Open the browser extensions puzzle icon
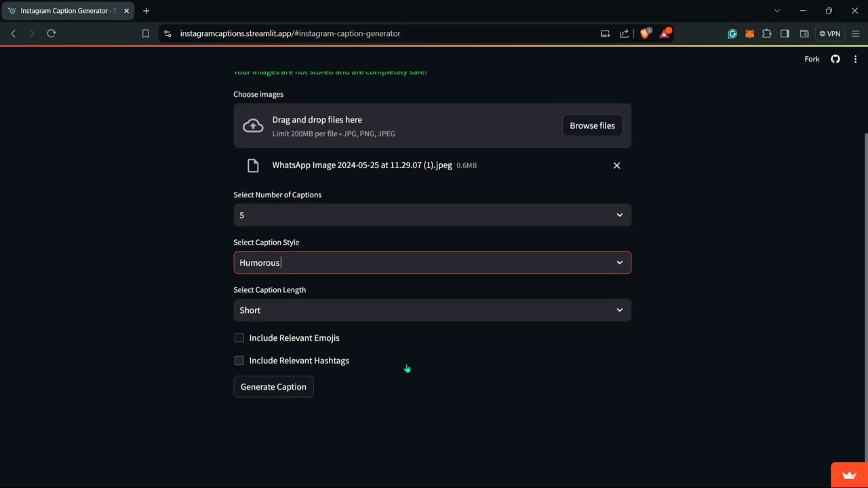 point(767,33)
